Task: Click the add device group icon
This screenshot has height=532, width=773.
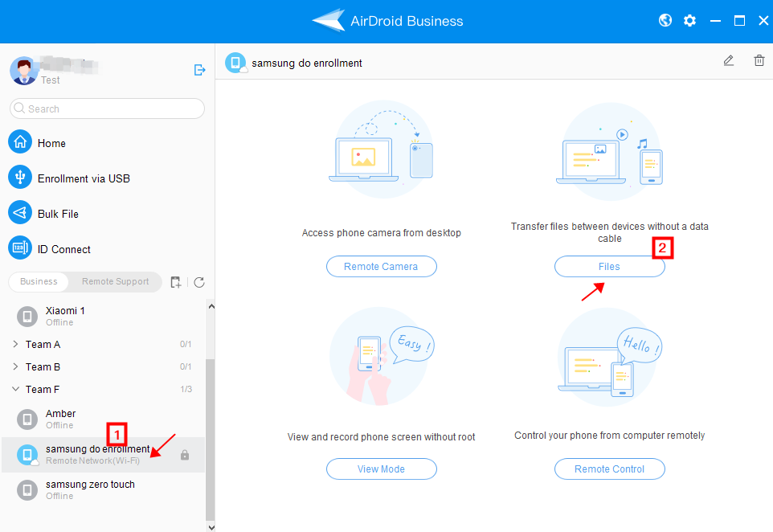Action: (x=176, y=282)
